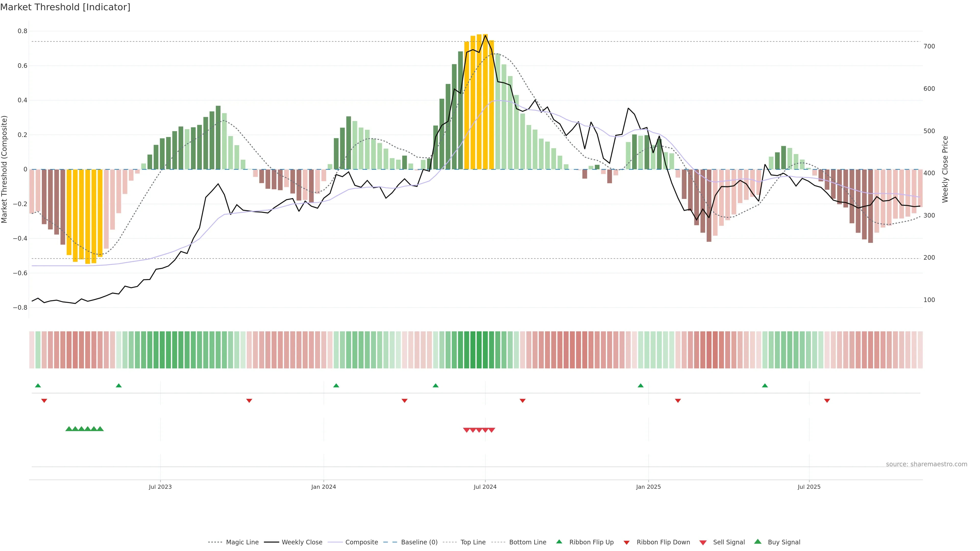Toggle Composite series in legend
Viewport: 980px width, 551px height.
pyautogui.click(x=361, y=542)
